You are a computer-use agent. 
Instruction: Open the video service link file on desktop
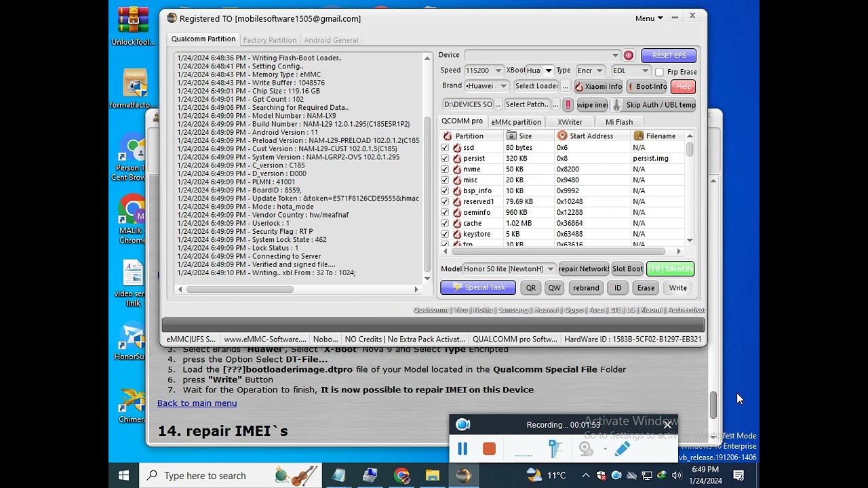click(132, 283)
